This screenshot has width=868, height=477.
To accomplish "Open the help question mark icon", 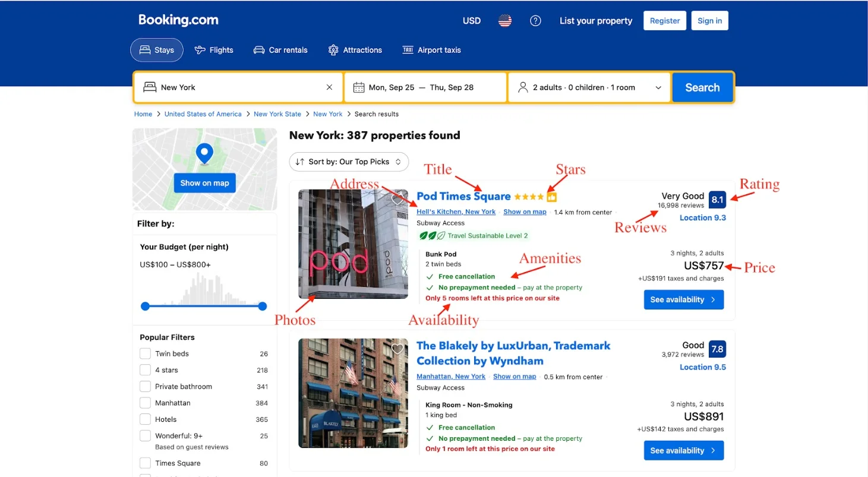I will [x=535, y=21].
